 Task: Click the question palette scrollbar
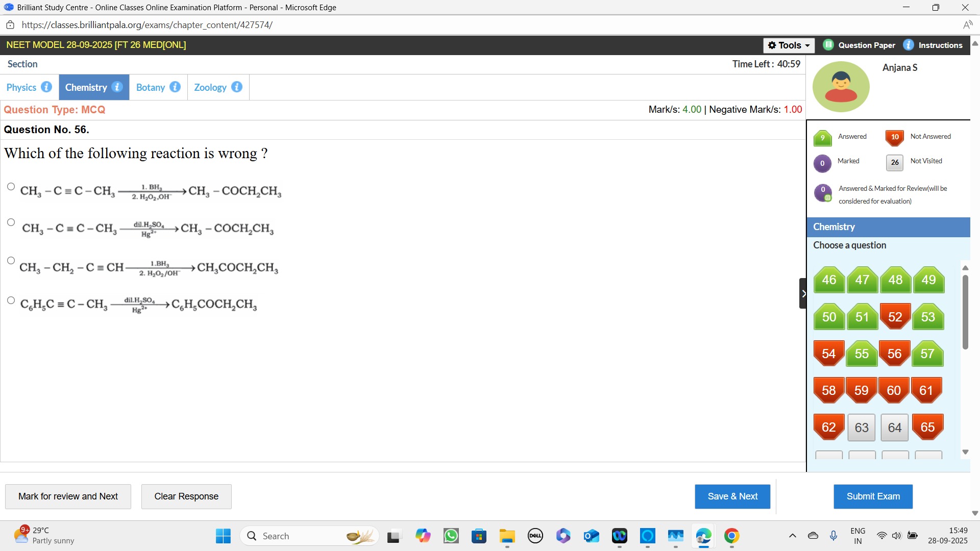pyautogui.click(x=965, y=312)
